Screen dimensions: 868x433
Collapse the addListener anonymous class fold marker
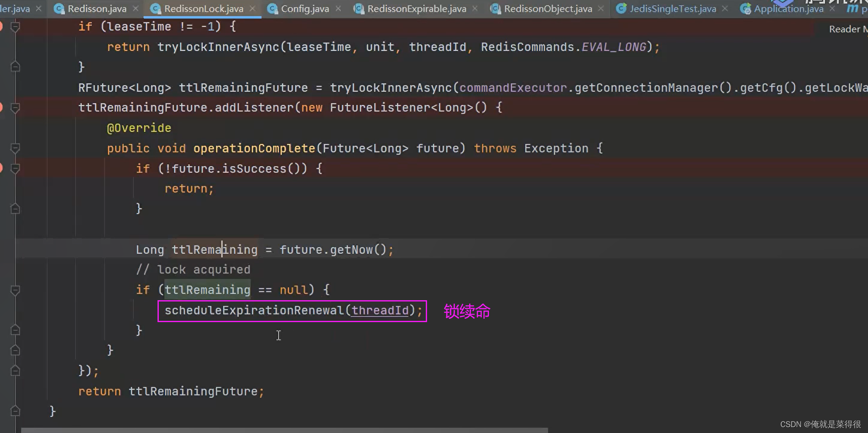[x=15, y=108]
